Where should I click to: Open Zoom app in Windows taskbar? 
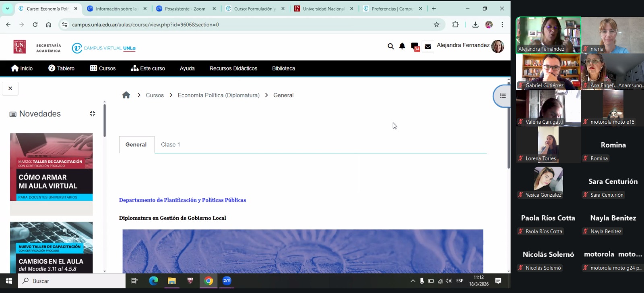click(227, 281)
